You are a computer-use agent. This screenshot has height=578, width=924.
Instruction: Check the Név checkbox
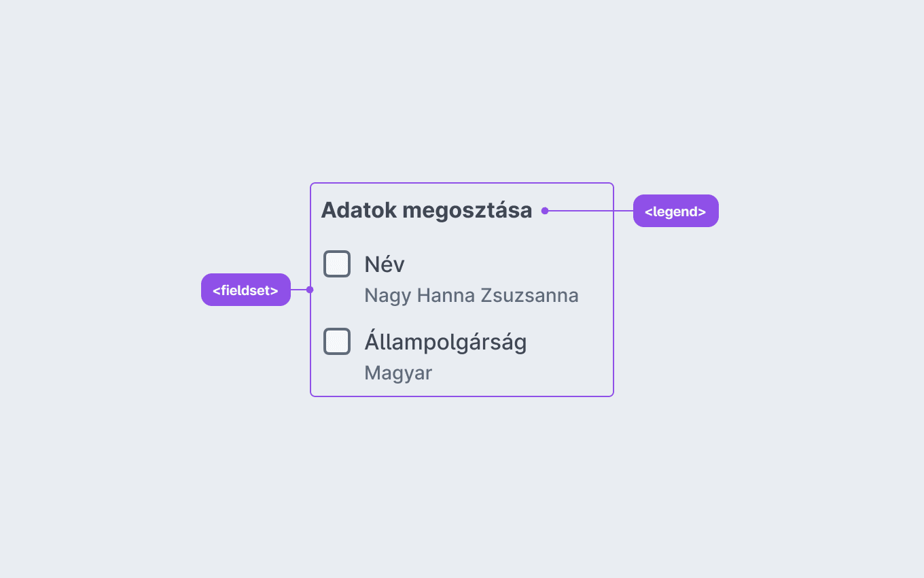pos(337,264)
